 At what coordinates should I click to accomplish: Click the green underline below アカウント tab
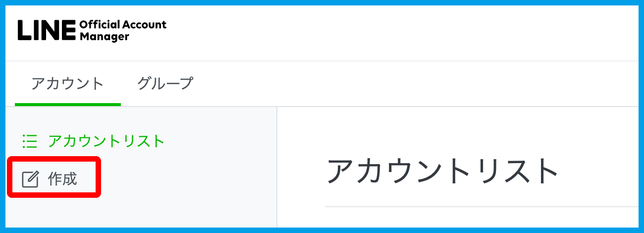pos(67,105)
